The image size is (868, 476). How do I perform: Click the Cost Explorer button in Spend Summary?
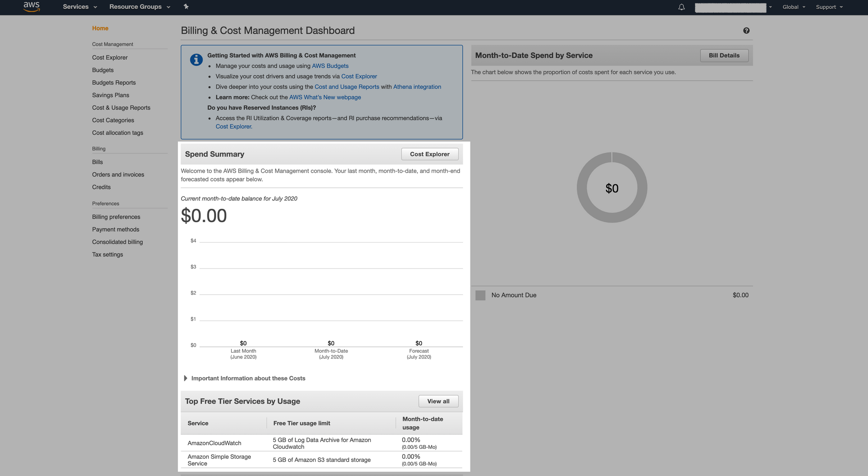tap(430, 154)
